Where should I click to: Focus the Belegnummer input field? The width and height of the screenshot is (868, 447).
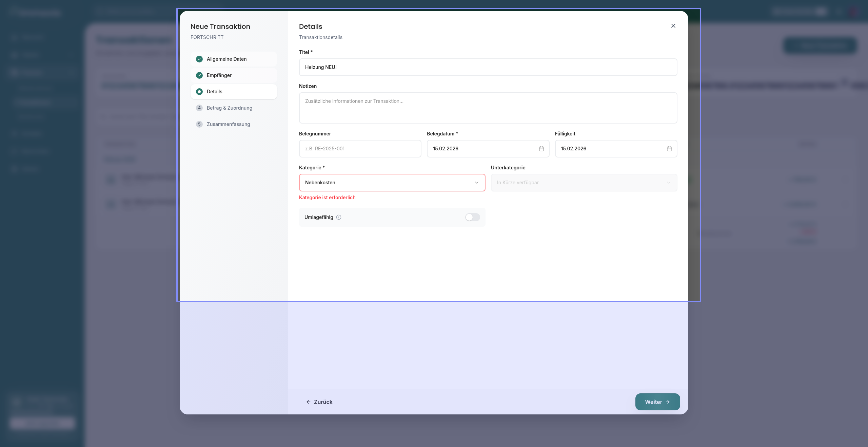[360, 149]
